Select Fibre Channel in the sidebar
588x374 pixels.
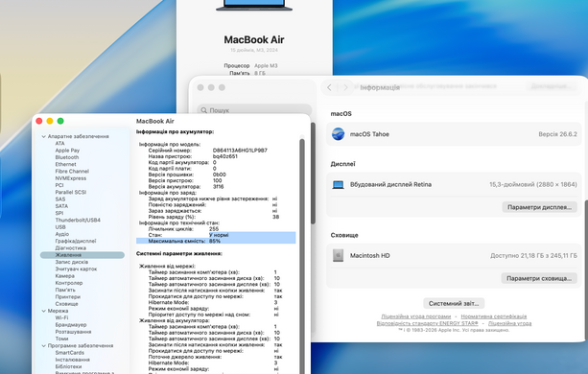(72, 172)
